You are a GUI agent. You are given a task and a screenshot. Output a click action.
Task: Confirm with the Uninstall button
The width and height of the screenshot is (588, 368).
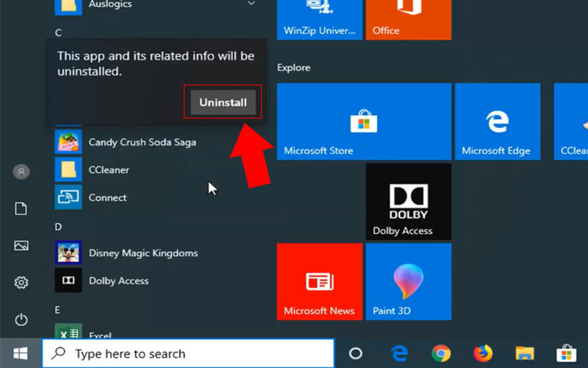(223, 102)
